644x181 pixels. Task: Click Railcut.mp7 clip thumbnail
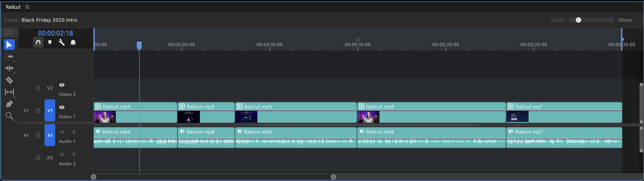coord(518,117)
